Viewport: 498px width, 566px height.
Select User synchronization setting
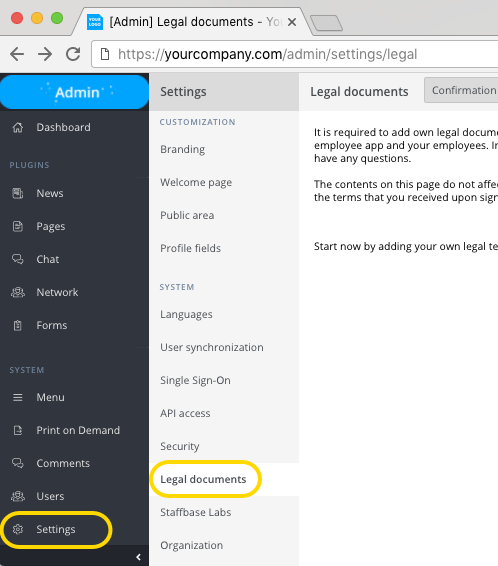pos(224,347)
